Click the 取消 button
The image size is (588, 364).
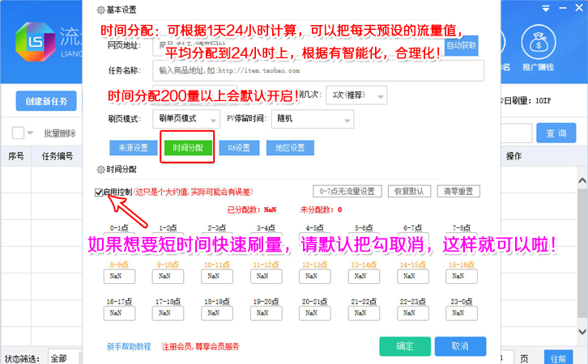coord(461,346)
